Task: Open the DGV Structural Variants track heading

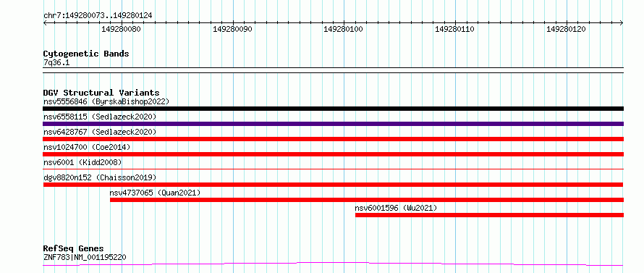Action: 101,93
